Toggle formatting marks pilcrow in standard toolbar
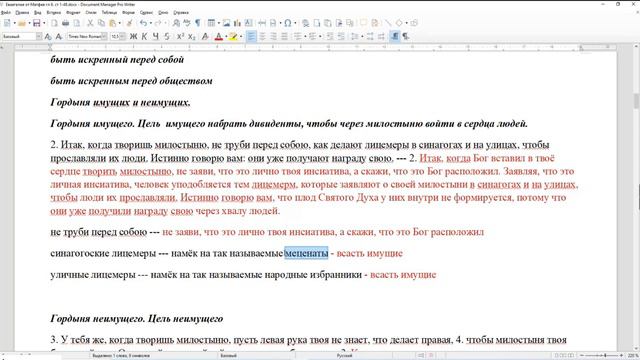The height and width of the screenshot is (360, 640). pos(198,23)
